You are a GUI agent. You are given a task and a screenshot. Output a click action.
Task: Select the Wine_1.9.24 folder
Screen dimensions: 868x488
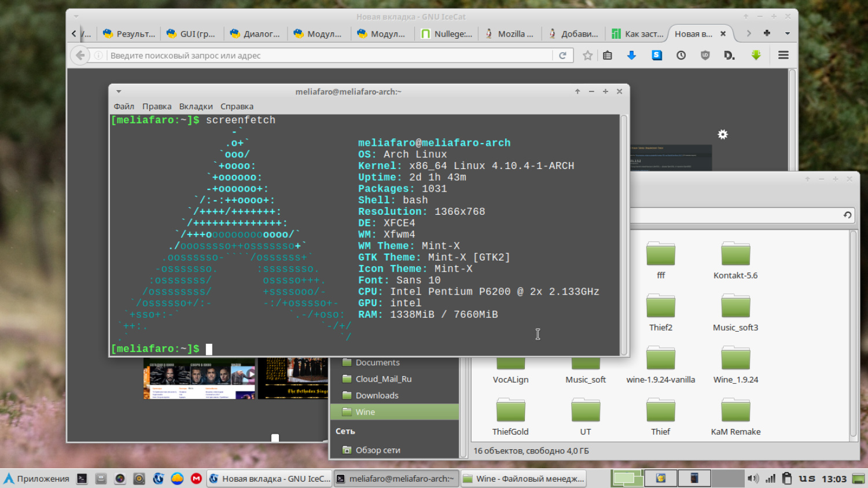(735, 365)
